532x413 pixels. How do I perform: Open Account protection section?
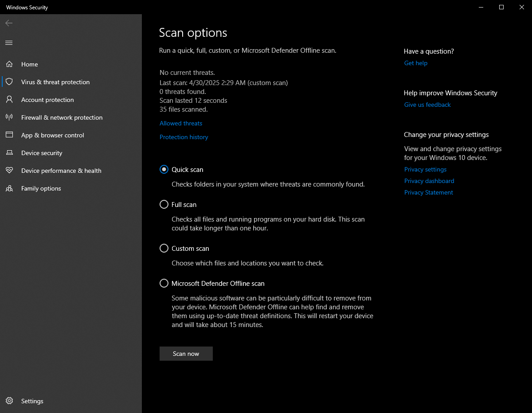(71, 100)
